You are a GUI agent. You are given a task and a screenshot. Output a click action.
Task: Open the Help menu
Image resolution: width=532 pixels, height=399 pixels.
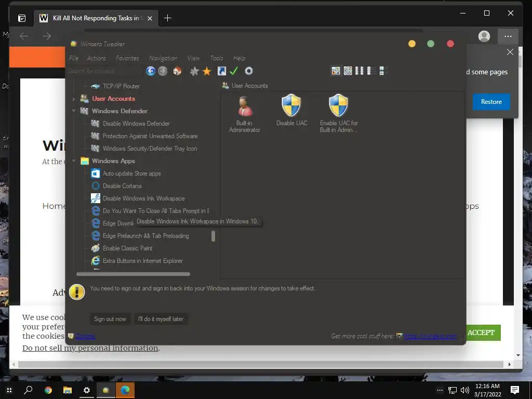click(x=239, y=58)
